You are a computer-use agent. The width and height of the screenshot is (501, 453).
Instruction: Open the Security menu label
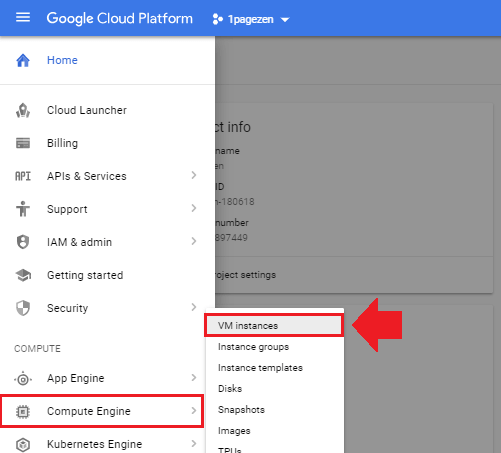coord(68,308)
